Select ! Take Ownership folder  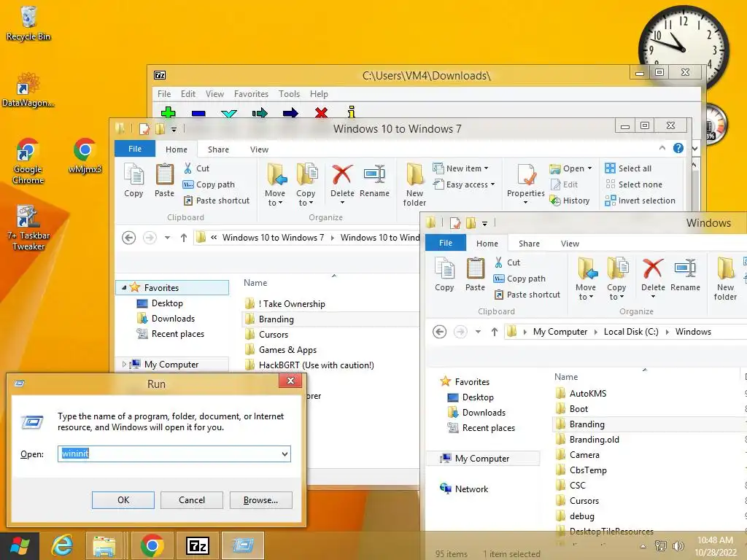[x=292, y=304]
